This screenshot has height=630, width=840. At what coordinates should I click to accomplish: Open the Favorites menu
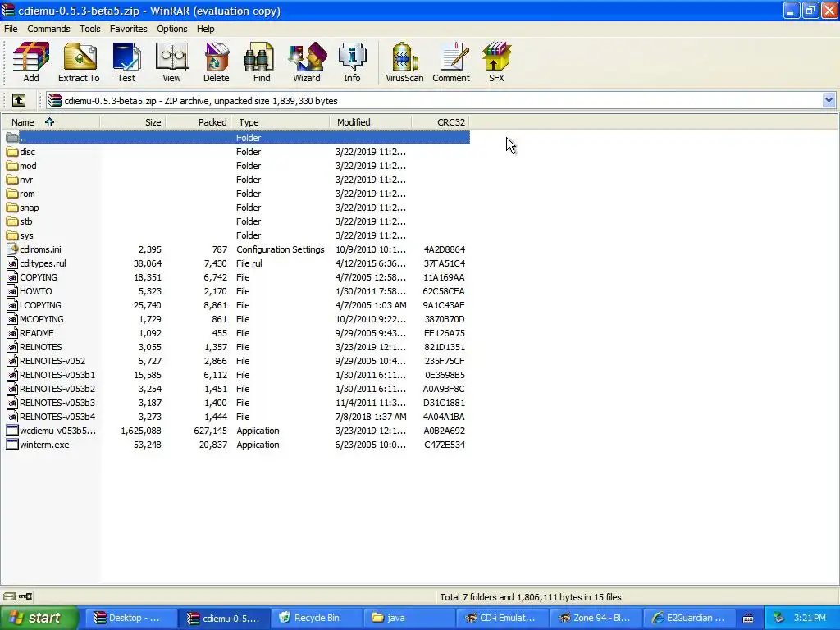coord(129,29)
